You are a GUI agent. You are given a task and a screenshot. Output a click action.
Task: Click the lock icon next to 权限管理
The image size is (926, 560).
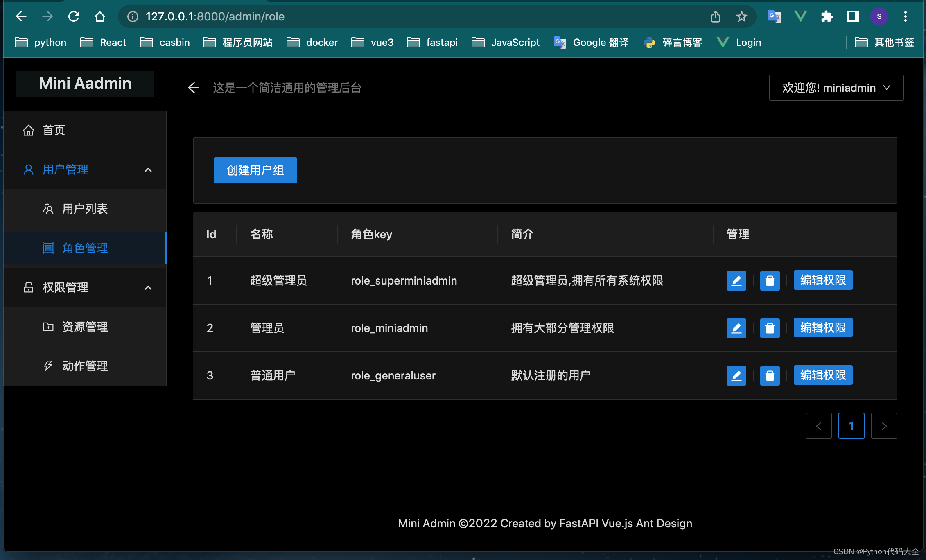pos(28,287)
